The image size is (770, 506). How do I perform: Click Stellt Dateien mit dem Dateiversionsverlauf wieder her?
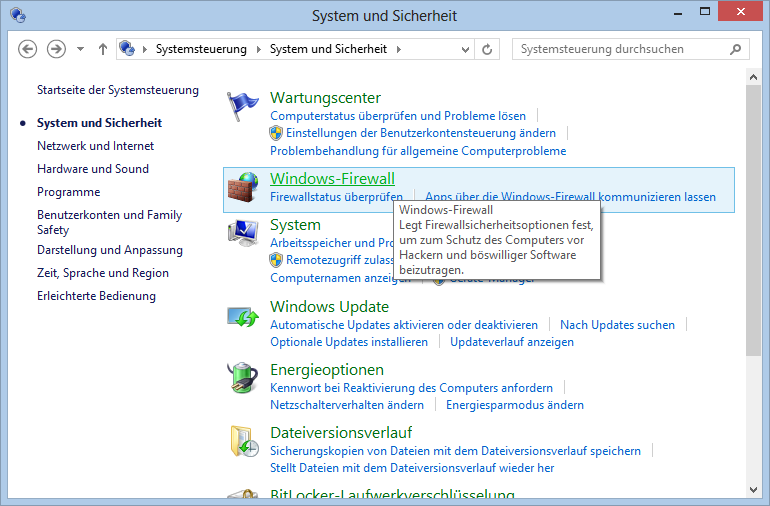click(x=412, y=468)
